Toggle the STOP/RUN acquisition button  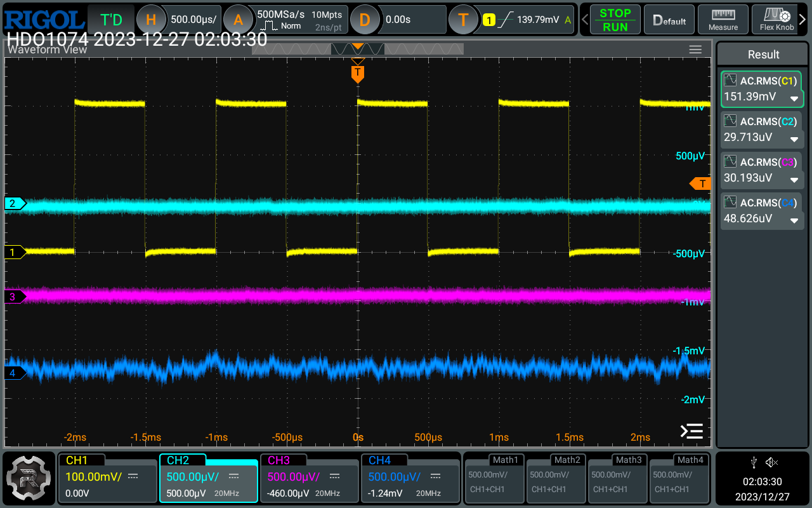pos(615,20)
